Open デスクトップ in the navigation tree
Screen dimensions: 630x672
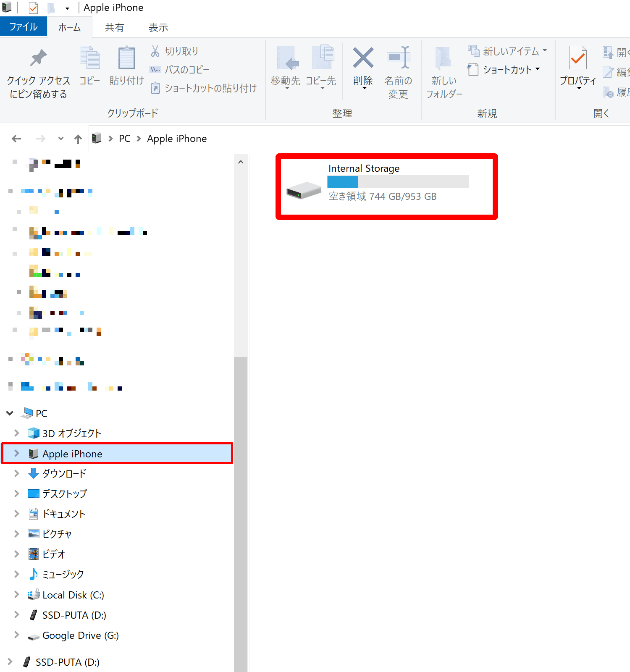pos(65,494)
